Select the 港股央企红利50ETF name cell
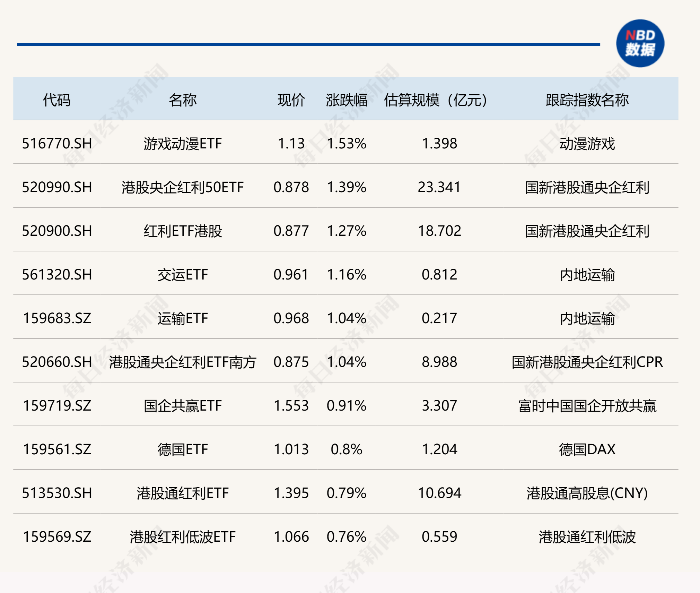Viewport: 700px width, 593px height. point(183,187)
